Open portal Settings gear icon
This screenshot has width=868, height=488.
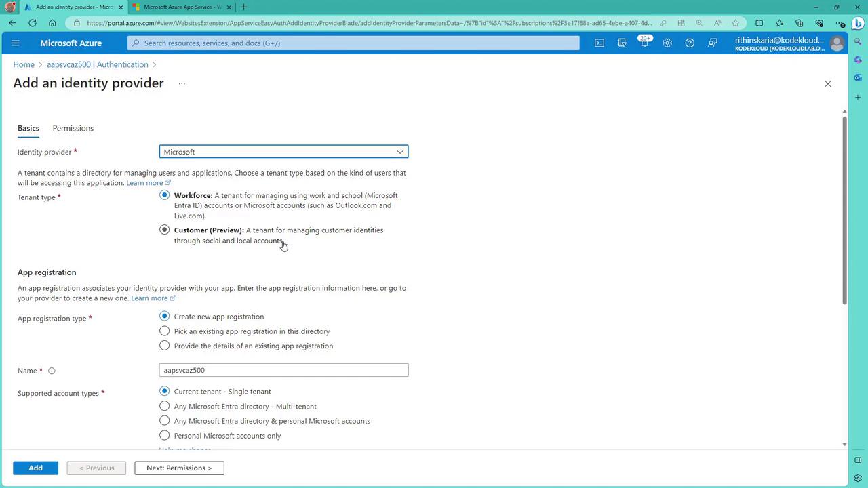click(667, 43)
